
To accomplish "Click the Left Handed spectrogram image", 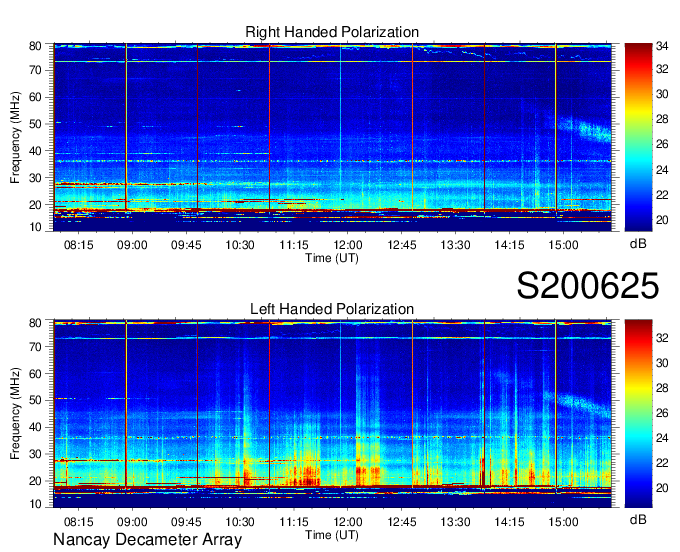I will [332, 414].
